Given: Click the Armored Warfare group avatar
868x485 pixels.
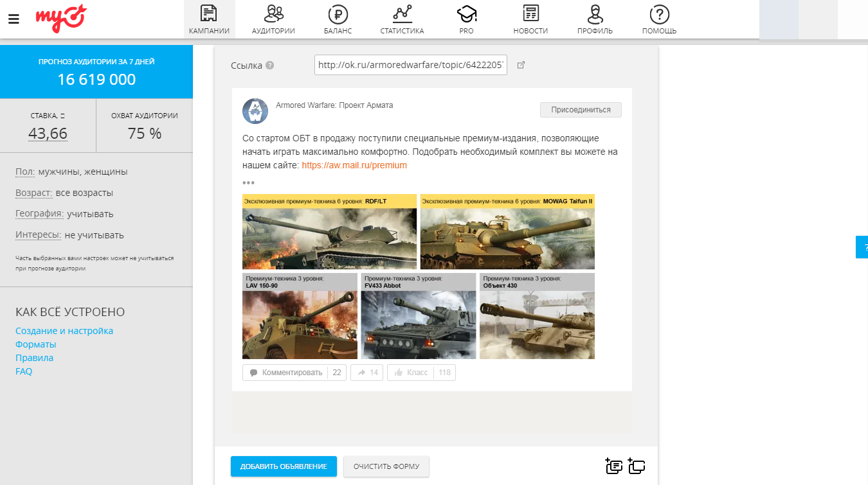Looking at the screenshot, I should tap(255, 111).
